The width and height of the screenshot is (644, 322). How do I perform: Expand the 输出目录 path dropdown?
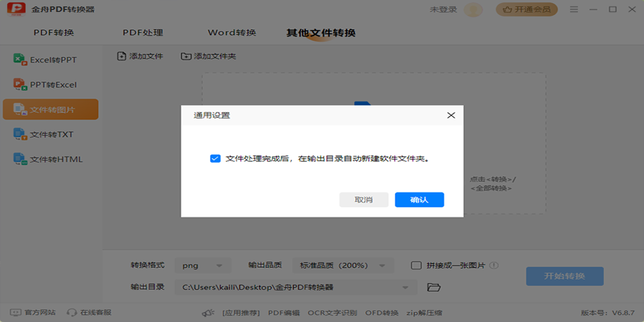pos(407,287)
